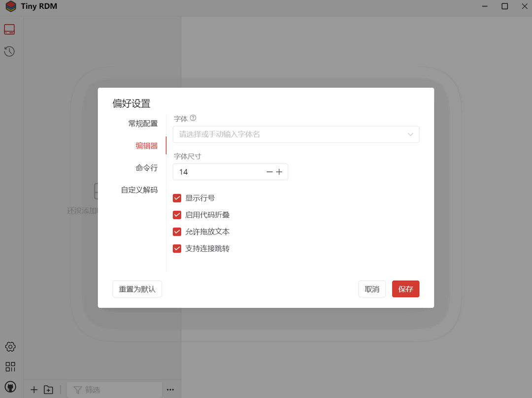Select the 命令行 settings section
532x398 pixels.
146,168
